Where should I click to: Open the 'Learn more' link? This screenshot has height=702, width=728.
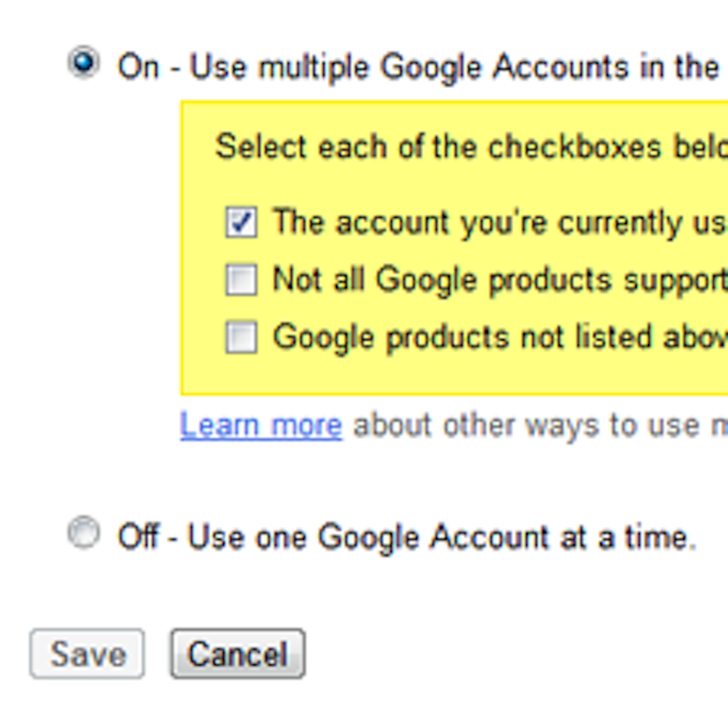261,425
